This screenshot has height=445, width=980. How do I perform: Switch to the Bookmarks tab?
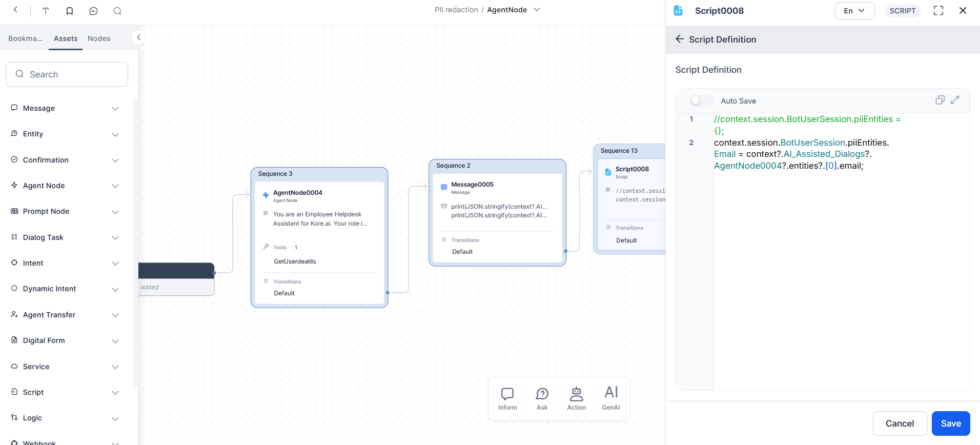click(25, 38)
